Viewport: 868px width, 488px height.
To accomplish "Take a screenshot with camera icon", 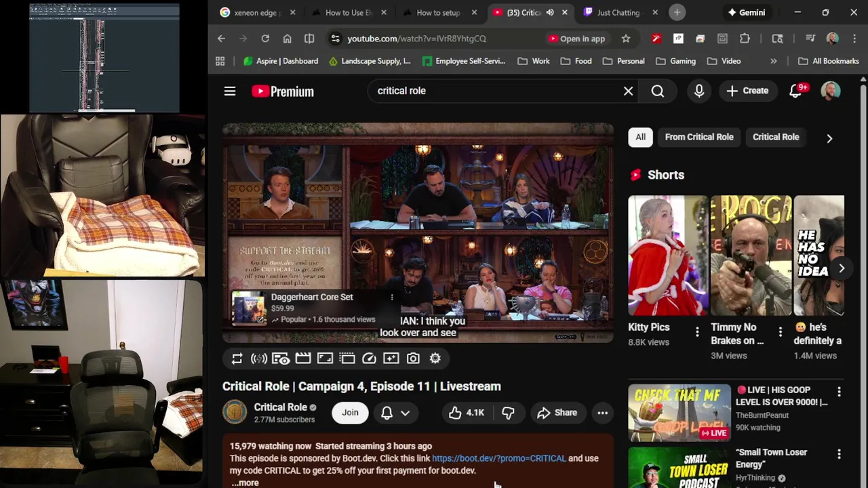I will (413, 359).
